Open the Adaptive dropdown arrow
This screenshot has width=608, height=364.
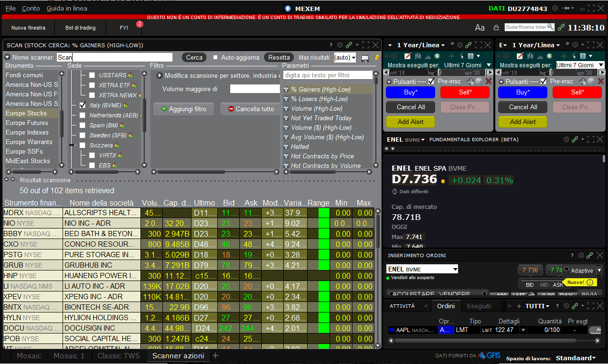(599, 270)
